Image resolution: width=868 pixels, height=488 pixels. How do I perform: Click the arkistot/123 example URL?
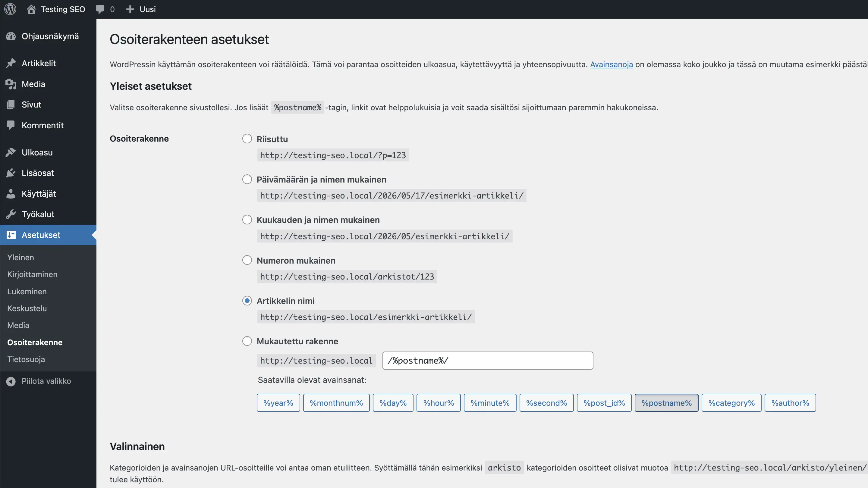(347, 277)
